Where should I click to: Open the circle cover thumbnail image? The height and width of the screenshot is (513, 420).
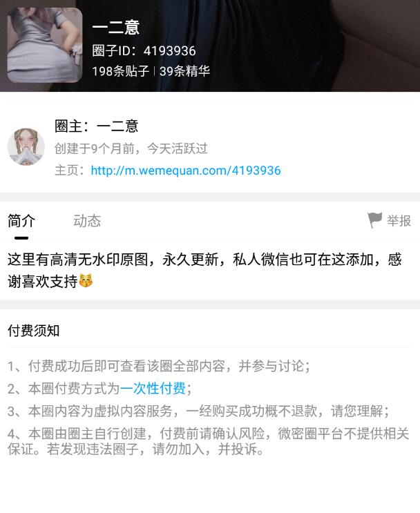(44, 45)
